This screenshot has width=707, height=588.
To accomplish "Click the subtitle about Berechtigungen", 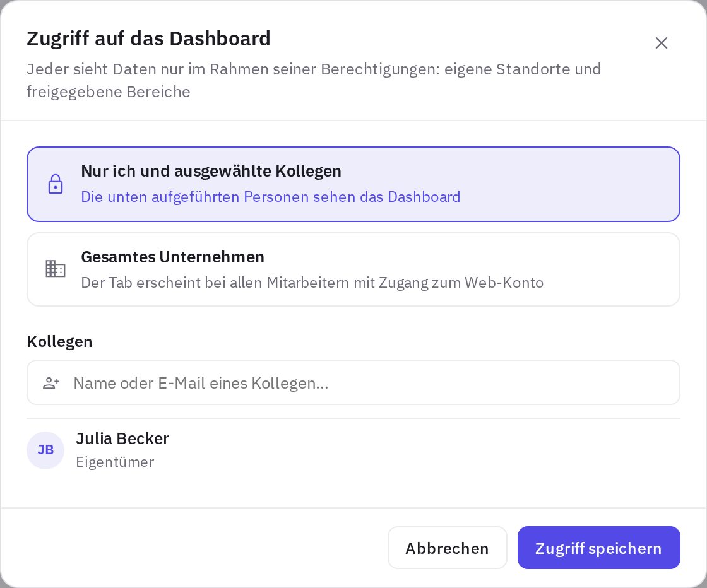I will point(314,80).
